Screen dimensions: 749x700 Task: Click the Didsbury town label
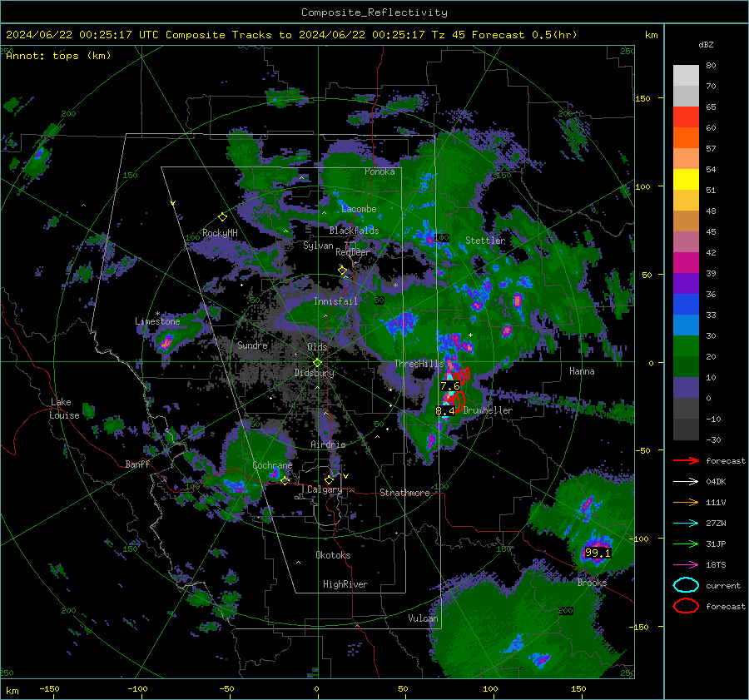click(x=314, y=373)
